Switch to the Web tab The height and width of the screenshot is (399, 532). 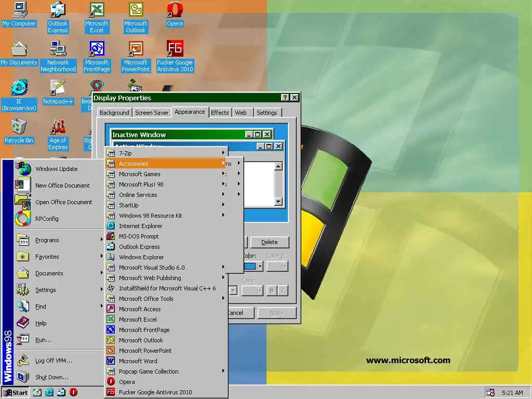click(x=241, y=113)
